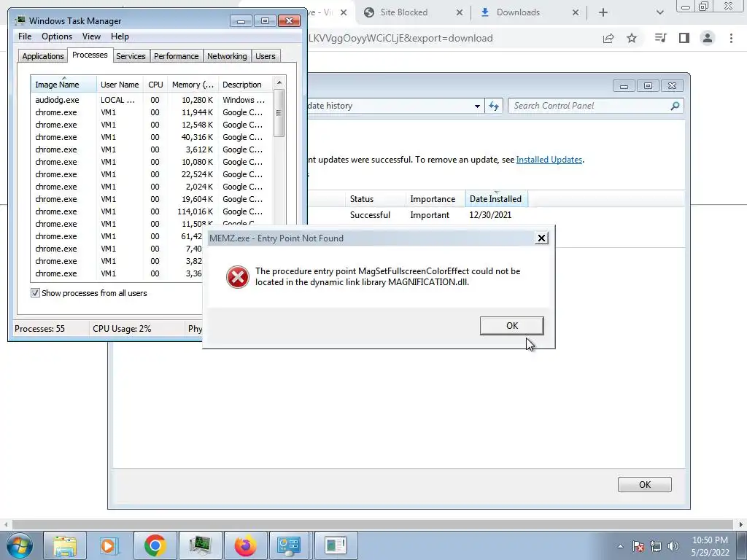This screenshot has height=560, width=747.
Task: Sort updates by Importance column
Action: pos(436,199)
